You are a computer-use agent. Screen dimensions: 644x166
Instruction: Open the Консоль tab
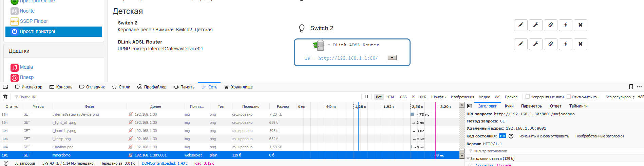click(61, 87)
